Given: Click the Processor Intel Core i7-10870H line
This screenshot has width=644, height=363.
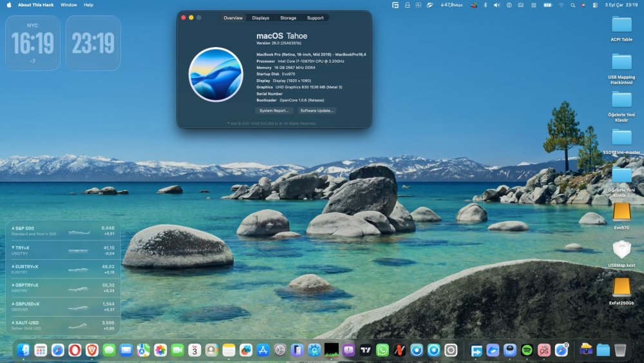Looking at the screenshot, I should pos(300,61).
